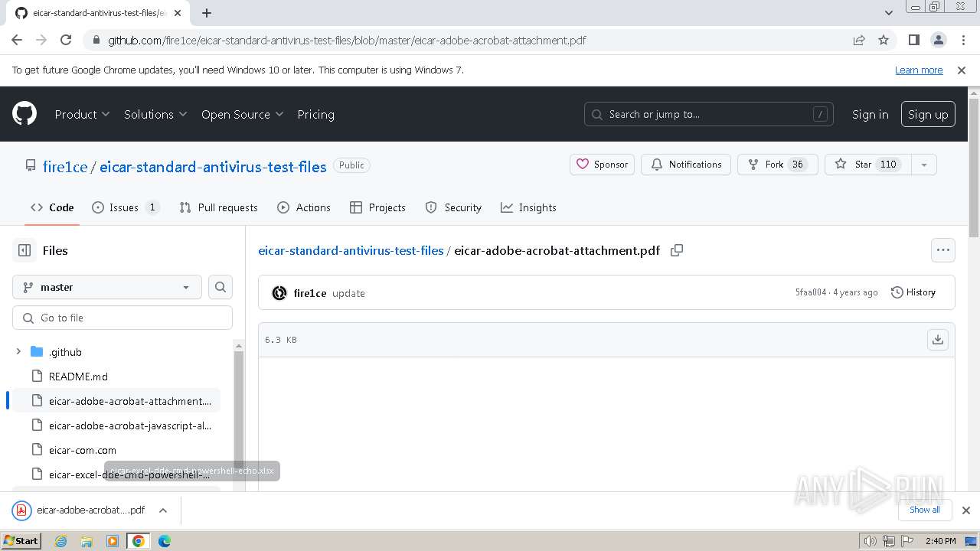Bookmark this page with star icon

[884, 40]
